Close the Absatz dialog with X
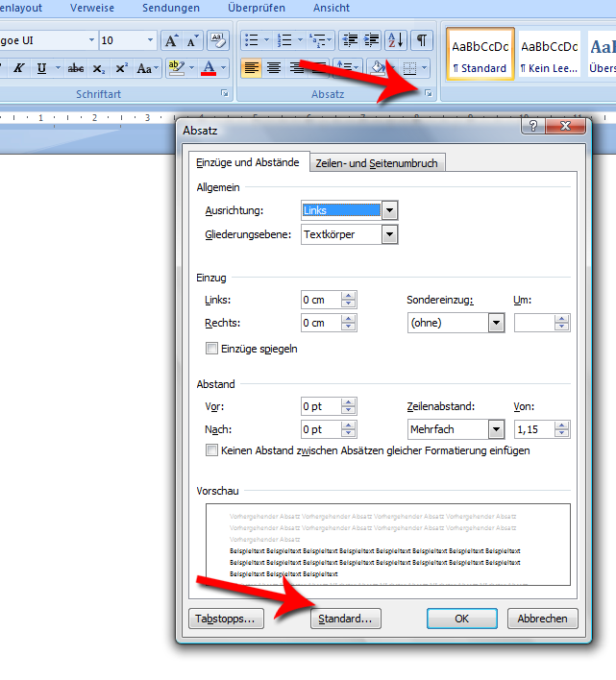 click(x=566, y=126)
